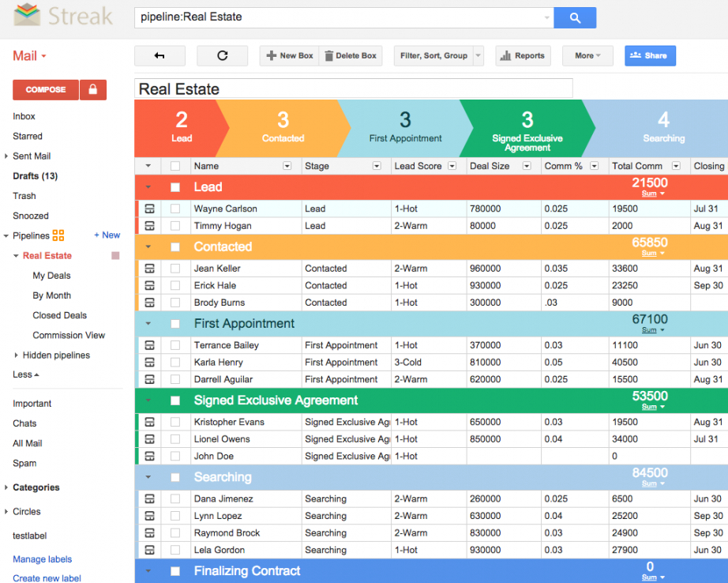
Task: Click the lock icon beside Compose
Action: click(93, 90)
